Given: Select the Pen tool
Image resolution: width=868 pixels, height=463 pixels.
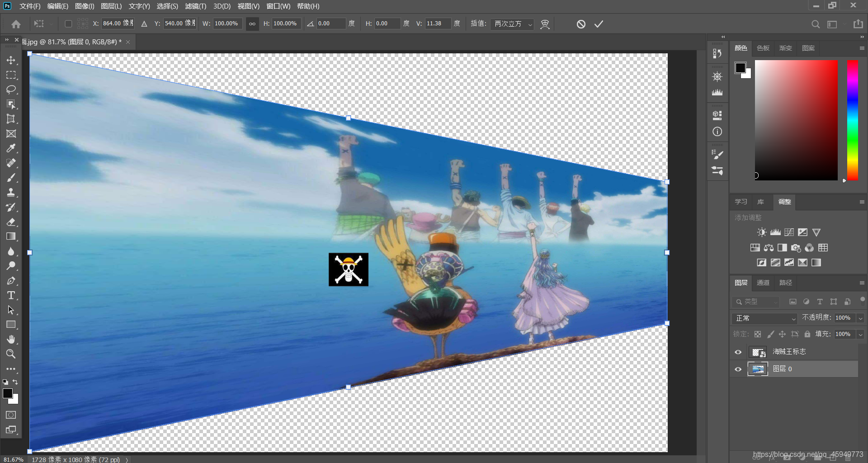Looking at the screenshot, I should (x=11, y=281).
